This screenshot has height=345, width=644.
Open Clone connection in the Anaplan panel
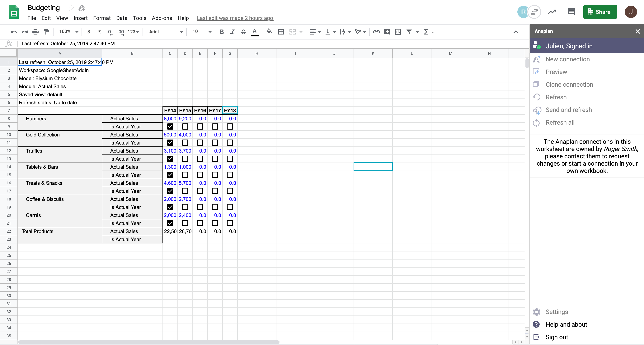[569, 84]
